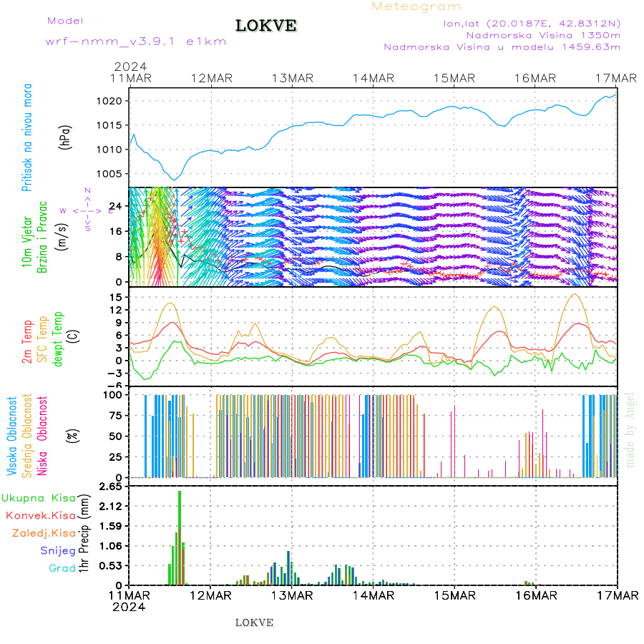Click the 1.59 precipitation axis value
The height and width of the screenshot is (644, 644).
click(111, 527)
